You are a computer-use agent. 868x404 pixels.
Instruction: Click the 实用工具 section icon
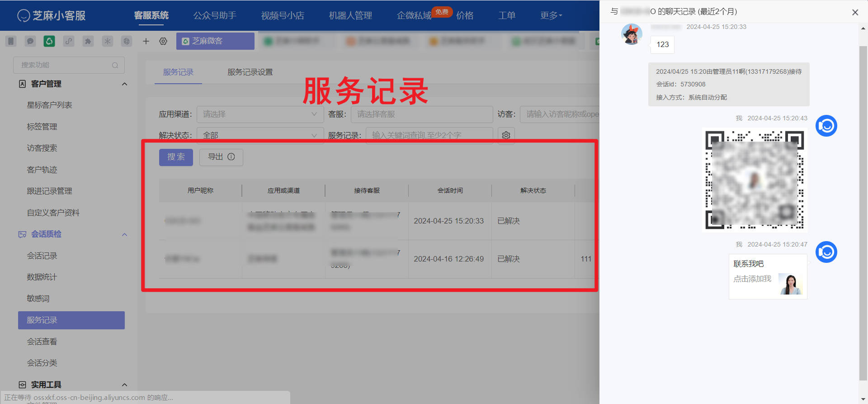pyautogui.click(x=22, y=385)
